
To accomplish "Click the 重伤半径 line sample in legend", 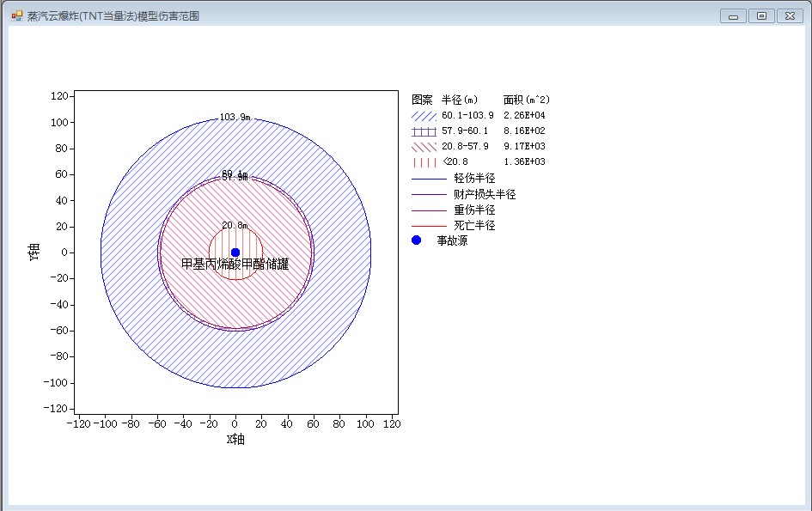I will click(x=429, y=210).
